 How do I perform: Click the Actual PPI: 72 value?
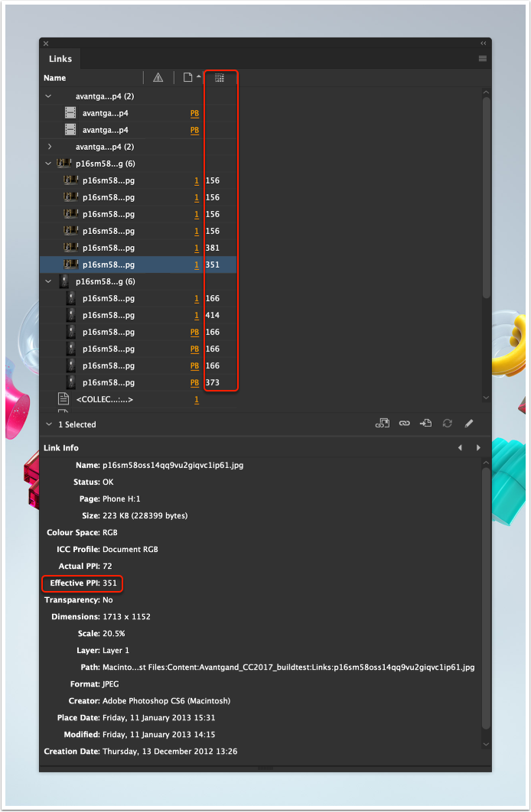[x=107, y=566]
